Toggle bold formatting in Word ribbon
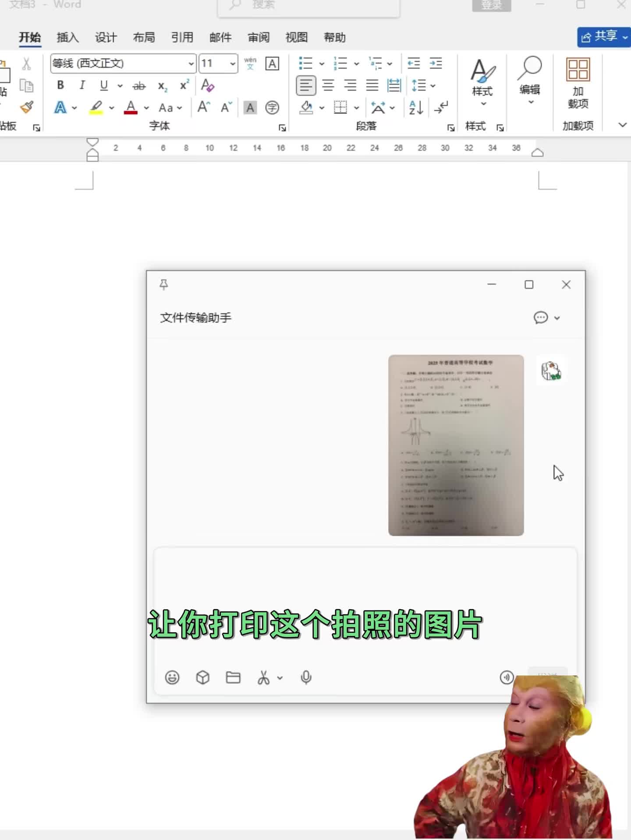The height and width of the screenshot is (840, 631). click(x=60, y=85)
